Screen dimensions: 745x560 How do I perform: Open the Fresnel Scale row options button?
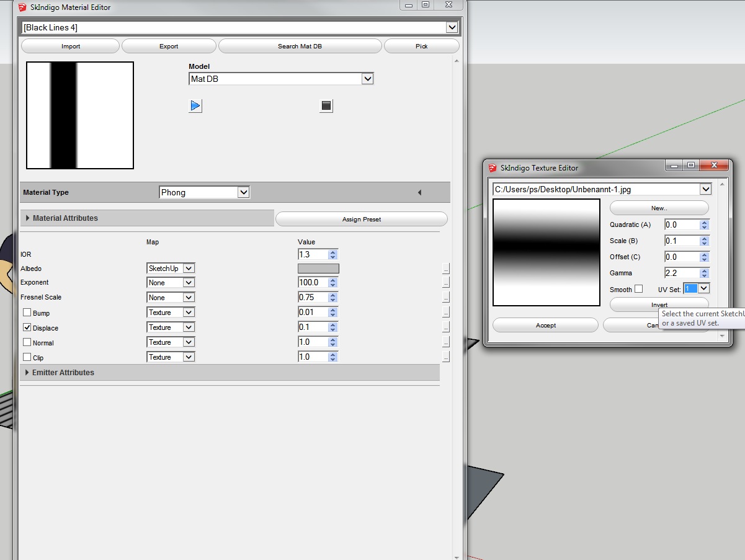pos(445,298)
